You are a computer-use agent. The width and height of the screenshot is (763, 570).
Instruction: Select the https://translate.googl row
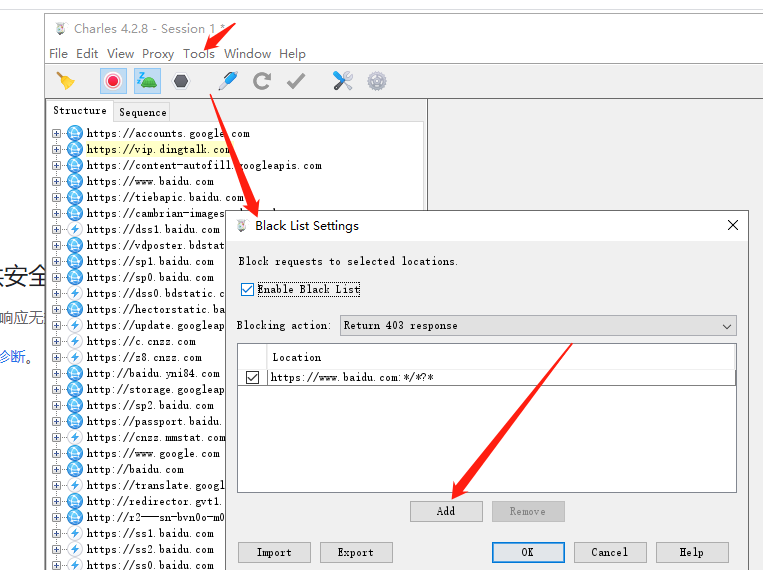tap(155, 485)
